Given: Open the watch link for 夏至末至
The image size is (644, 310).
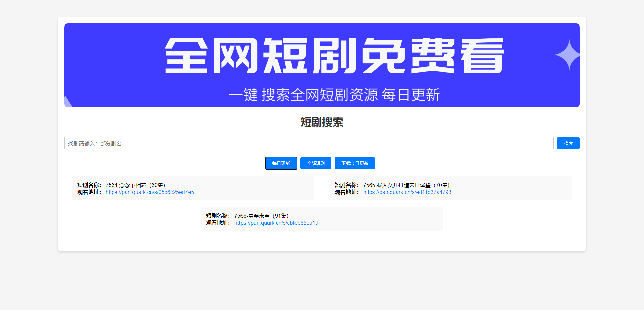Looking at the screenshot, I should (x=277, y=223).
